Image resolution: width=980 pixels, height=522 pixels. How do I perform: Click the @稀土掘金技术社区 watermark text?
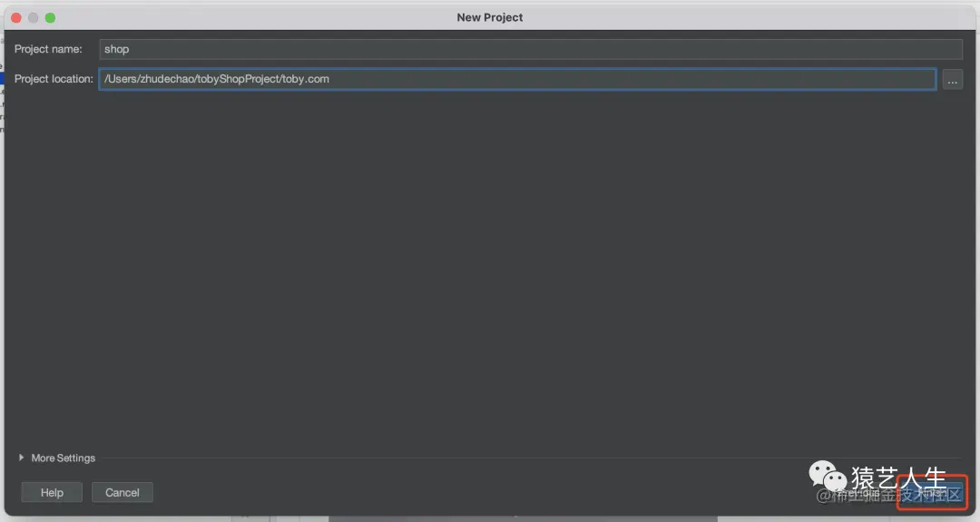(x=888, y=496)
